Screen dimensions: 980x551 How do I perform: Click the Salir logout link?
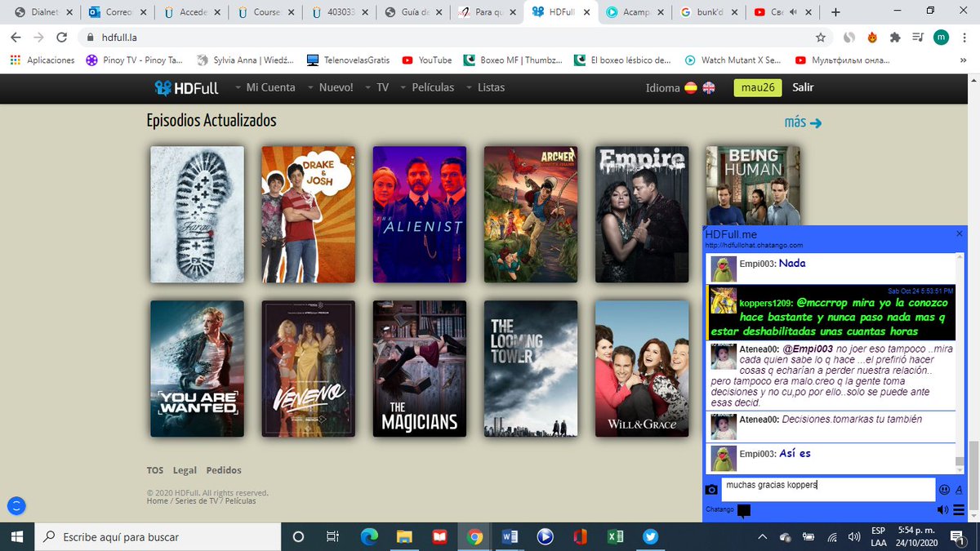tap(803, 87)
